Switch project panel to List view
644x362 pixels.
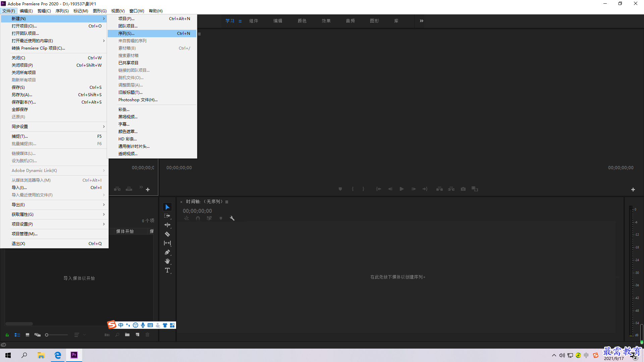point(17,335)
